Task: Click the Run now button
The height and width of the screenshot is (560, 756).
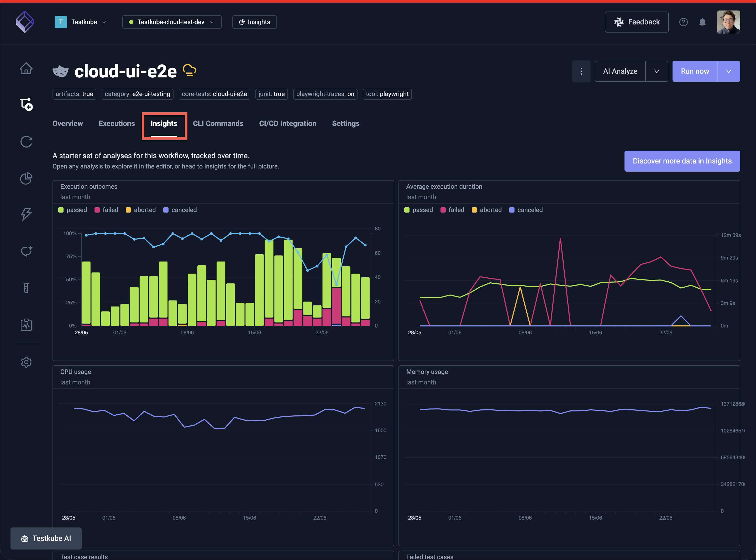Action: [695, 71]
